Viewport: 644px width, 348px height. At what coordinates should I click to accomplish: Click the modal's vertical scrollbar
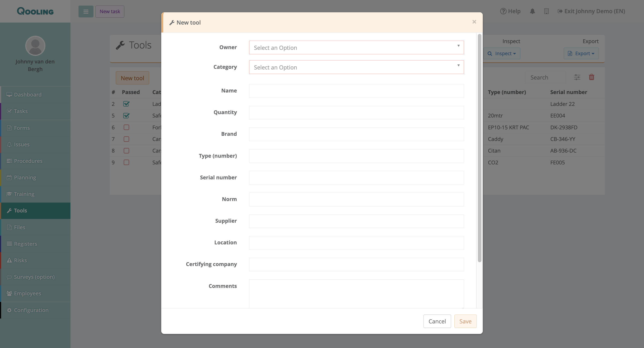479,148
